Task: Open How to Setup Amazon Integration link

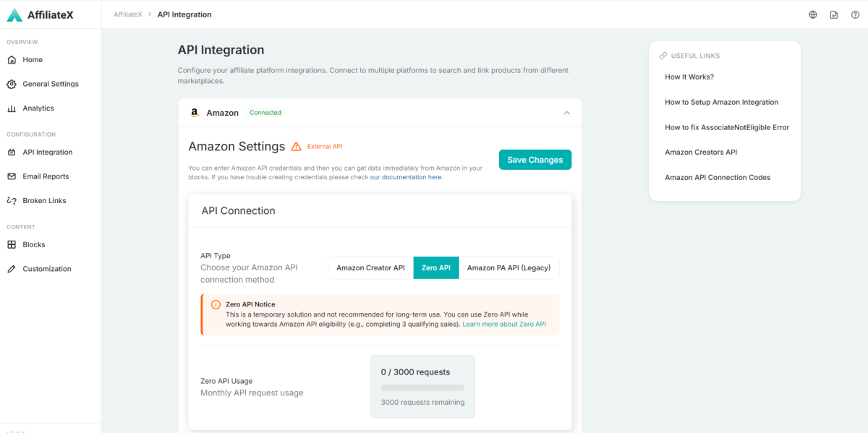Action: [x=722, y=102]
